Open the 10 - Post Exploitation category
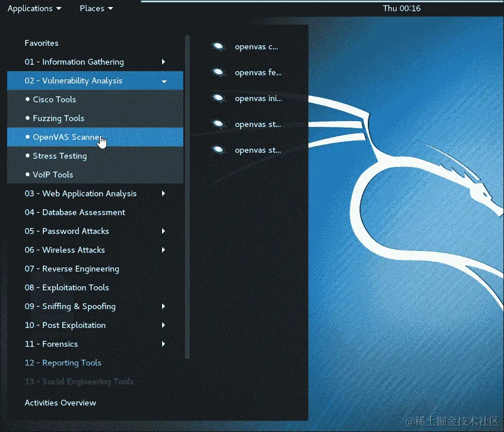This screenshot has height=432, width=504. (x=95, y=325)
